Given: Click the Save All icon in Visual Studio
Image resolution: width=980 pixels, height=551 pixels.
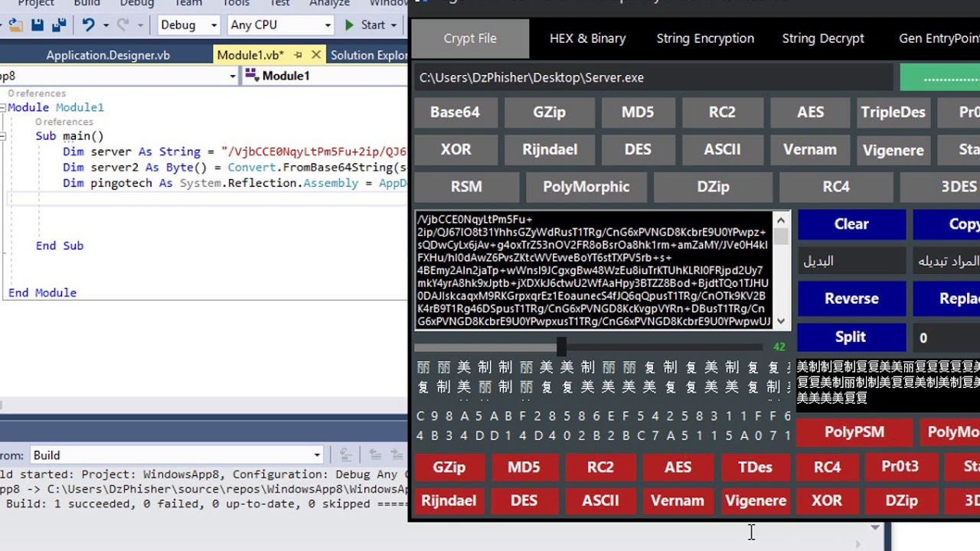Looking at the screenshot, I should [58, 25].
